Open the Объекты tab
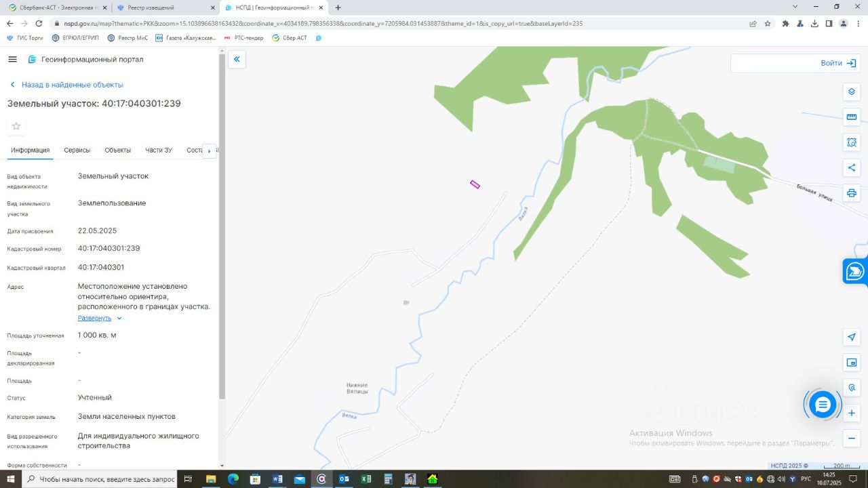The height and width of the screenshot is (488, 868). [x=118, y=150]
